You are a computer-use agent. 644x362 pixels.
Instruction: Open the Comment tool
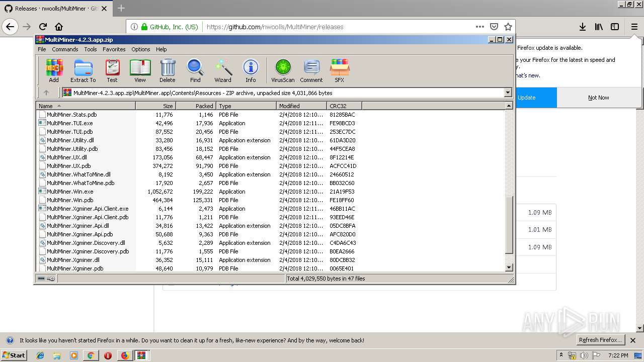click(311, 70)
